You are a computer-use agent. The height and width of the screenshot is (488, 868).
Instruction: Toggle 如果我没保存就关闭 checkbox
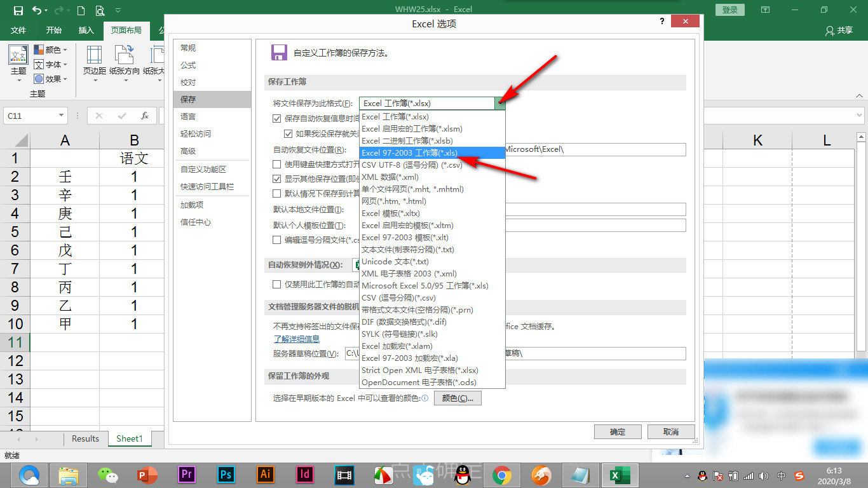click(x=288, y=134)
